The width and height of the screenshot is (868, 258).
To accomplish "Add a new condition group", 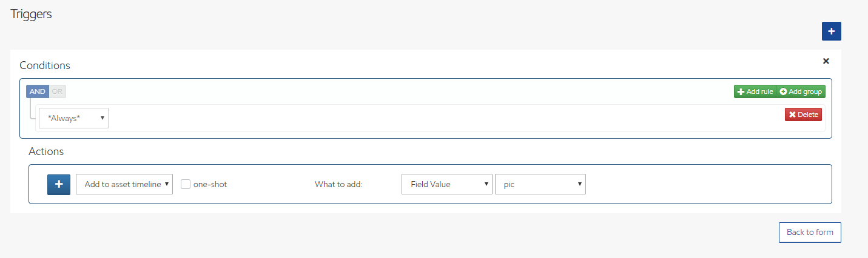I will 801,91.
